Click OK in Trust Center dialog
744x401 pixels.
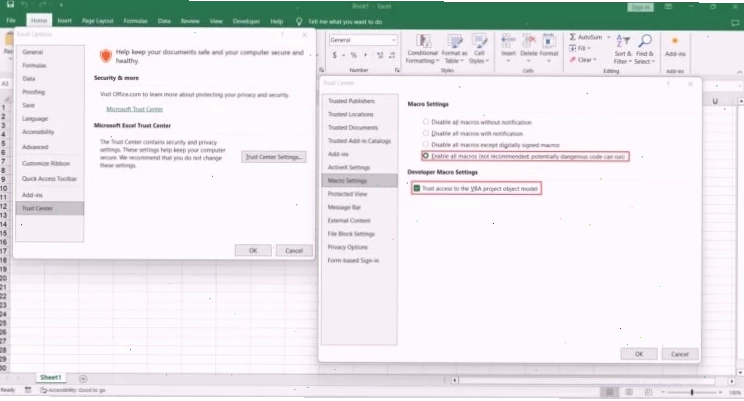(639, 354)
